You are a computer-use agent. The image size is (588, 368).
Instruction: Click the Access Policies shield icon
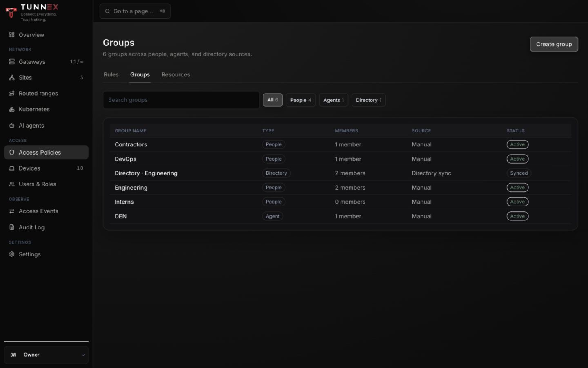12,153
